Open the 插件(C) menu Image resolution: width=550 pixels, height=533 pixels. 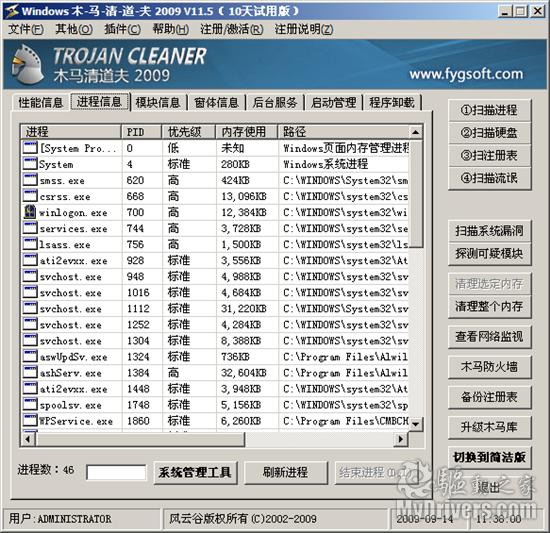pyautogui.click(x=122, y=29)
